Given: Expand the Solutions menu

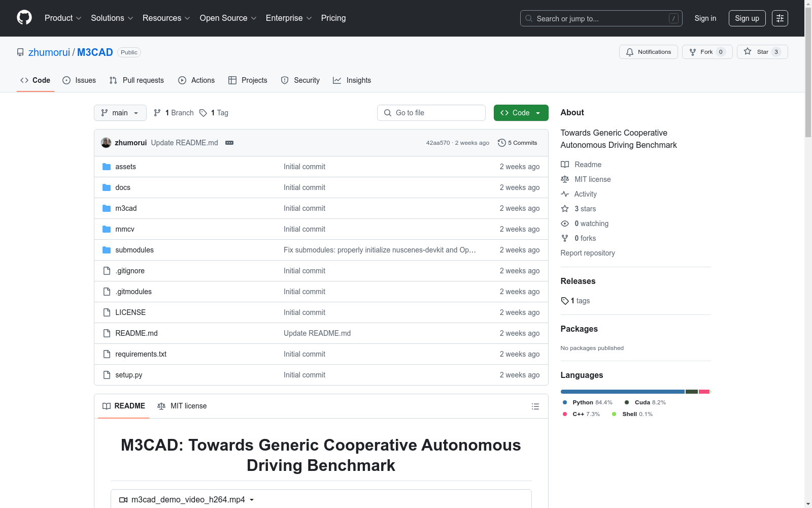Looking at the screenshot, I should [112, 18].
